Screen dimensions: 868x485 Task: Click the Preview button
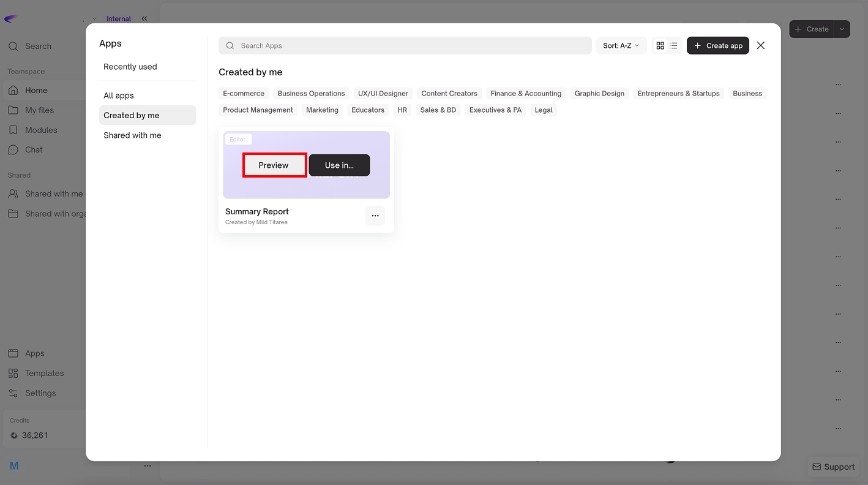pos(274,165)
